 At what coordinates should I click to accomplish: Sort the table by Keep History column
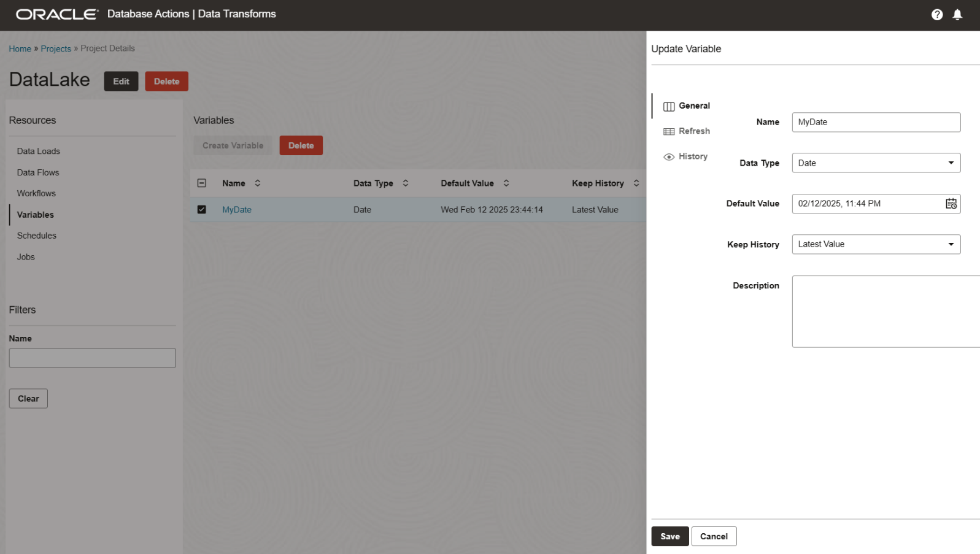(636, 183)
